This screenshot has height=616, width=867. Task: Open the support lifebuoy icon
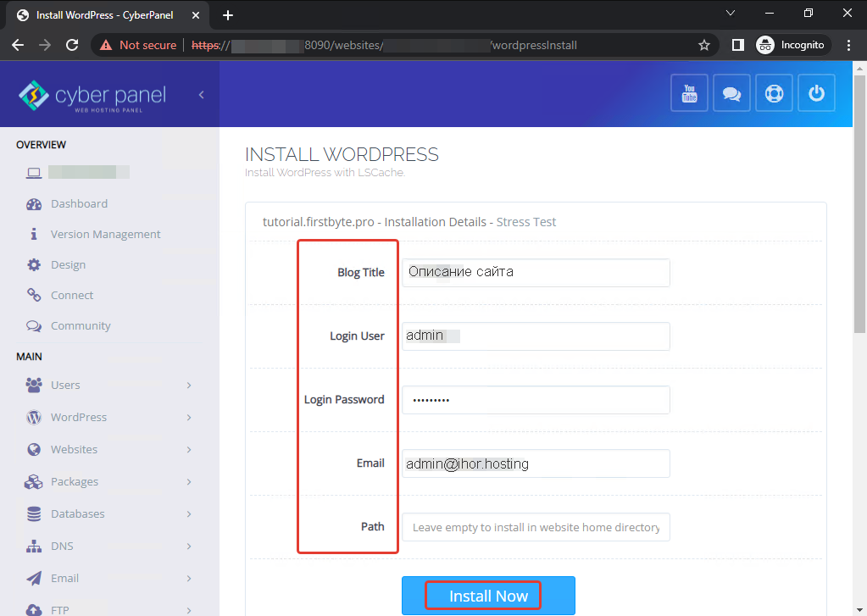[x=774, y=93]
